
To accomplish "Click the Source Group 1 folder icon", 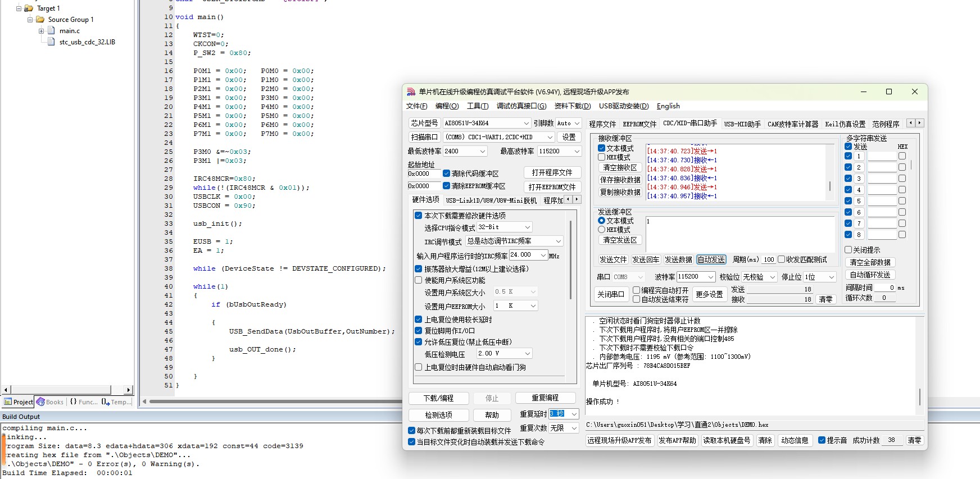I will (40, 20).
